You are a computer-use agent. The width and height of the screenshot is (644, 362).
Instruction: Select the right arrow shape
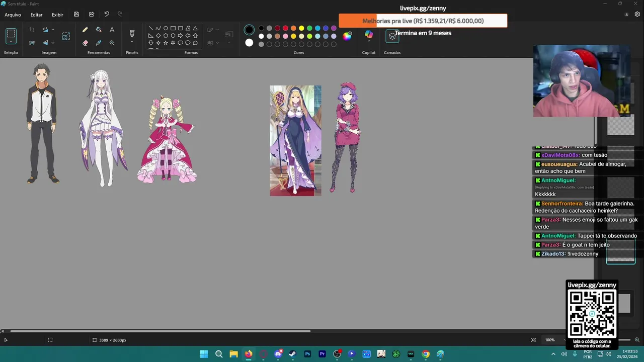pos(180,36)
